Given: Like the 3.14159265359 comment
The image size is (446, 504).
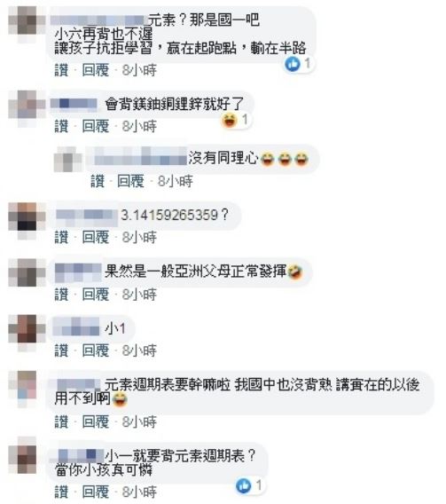Looking at the screenshot, I should click(61, 238).
